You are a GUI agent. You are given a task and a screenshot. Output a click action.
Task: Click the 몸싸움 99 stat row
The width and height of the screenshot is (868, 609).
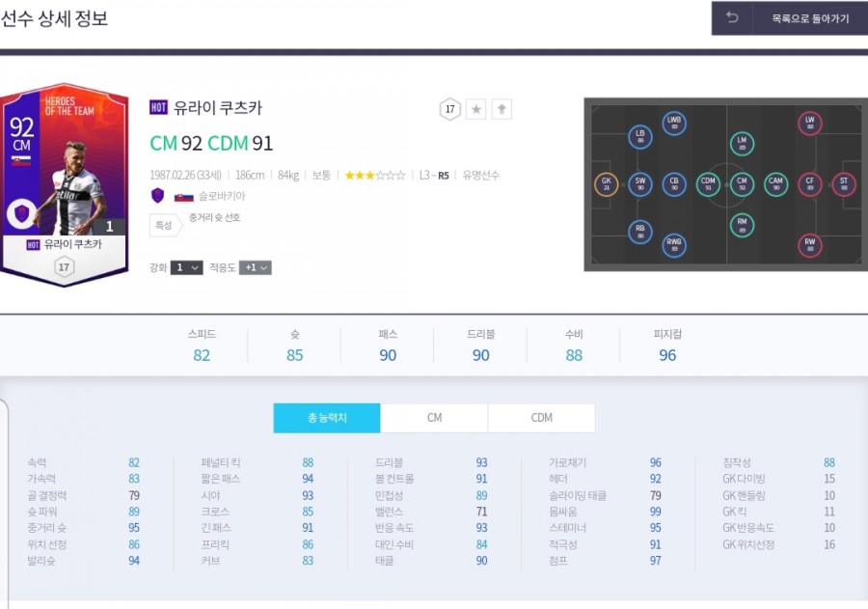[605, 512]
